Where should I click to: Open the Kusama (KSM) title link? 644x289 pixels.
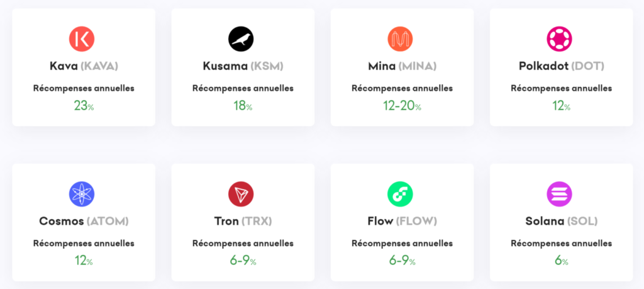[x=243, y=66]
